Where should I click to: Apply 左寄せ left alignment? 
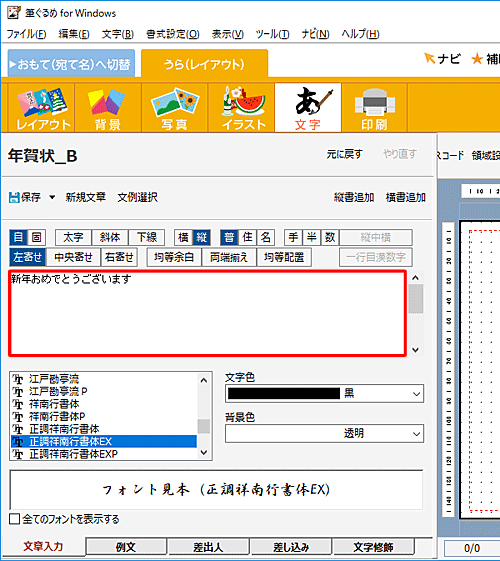coord(28,257)
